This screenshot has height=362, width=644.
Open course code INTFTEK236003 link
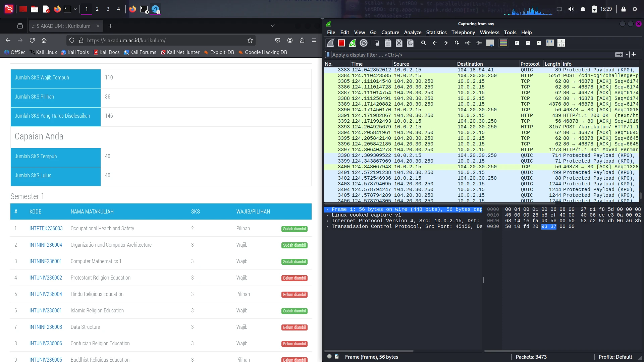(x=46, y=229)
